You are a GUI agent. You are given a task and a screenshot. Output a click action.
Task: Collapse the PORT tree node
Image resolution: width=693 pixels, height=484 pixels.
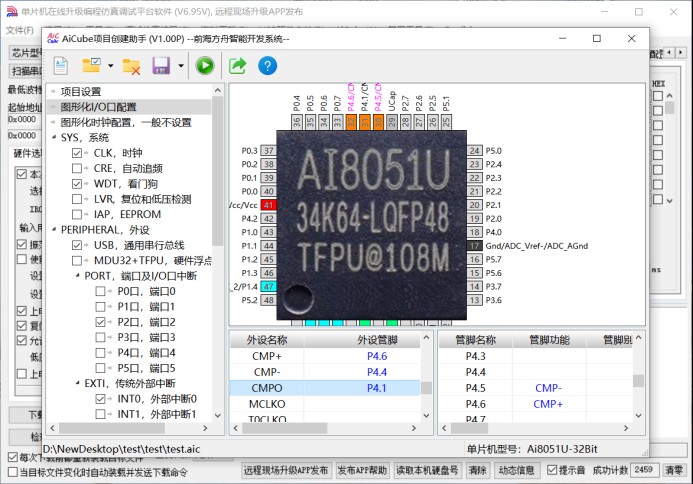77,276
